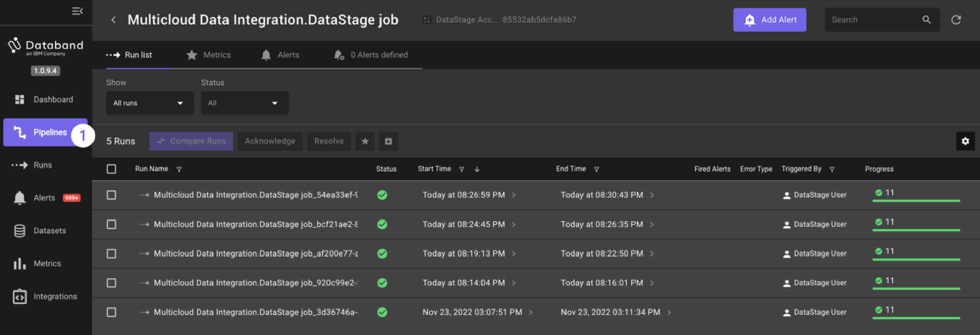Click progress bar of job_3d36746a run

point(916,318)
